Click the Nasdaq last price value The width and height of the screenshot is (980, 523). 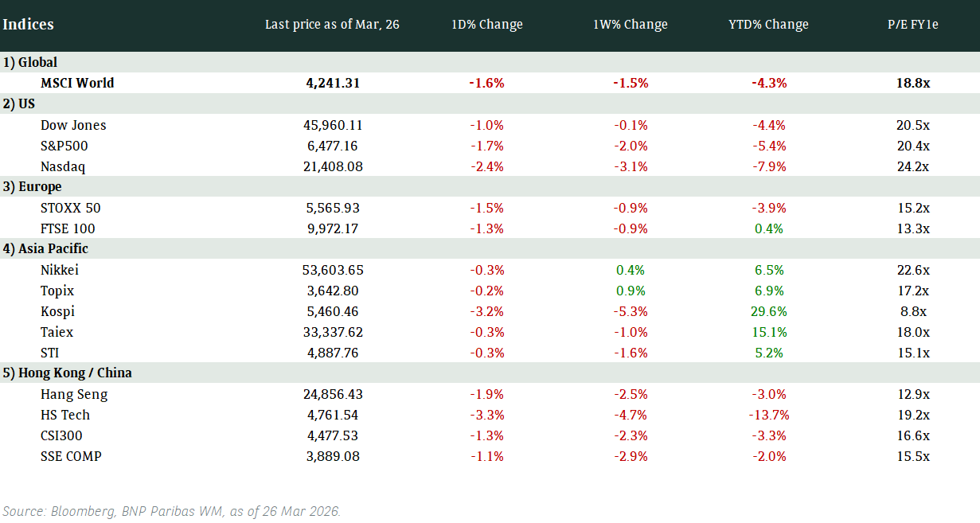333,166
